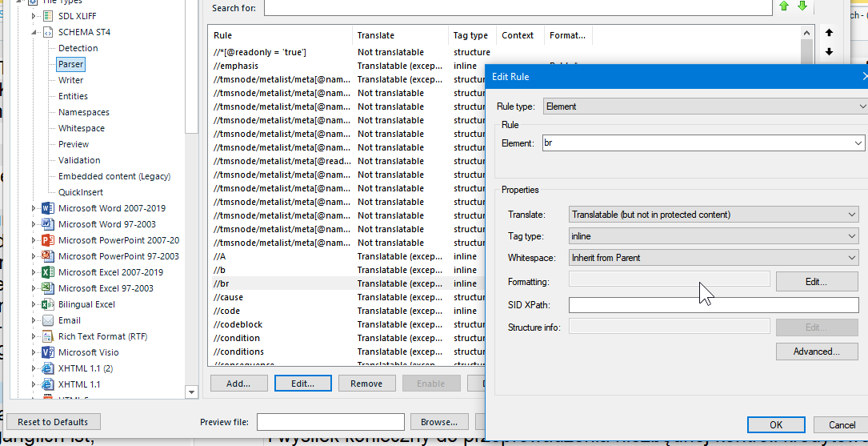This screenshot has height=446, width=868.
Task: Sort by the Tag type column header
Action: click(x=472, y=35)
